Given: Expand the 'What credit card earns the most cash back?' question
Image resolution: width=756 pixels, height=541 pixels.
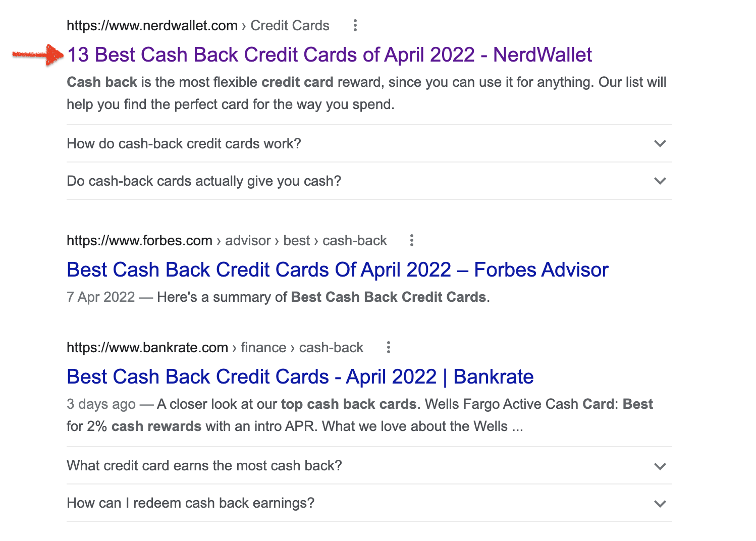Looking at the screenshot, I should click(204, 466).
